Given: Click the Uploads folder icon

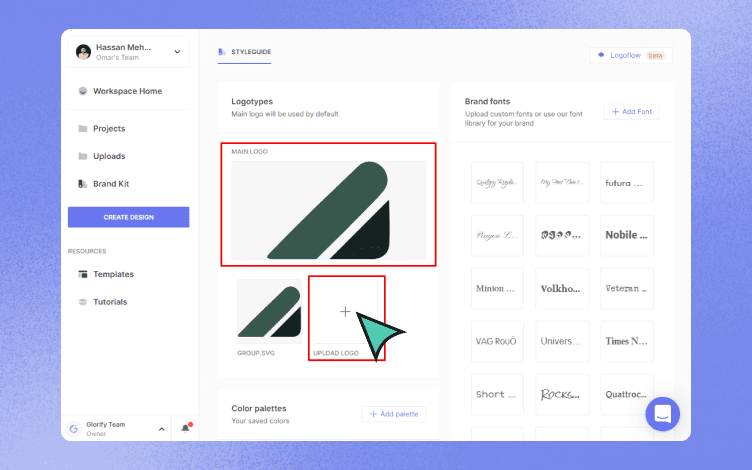Looking at the screenshot, I should point(82,156).
